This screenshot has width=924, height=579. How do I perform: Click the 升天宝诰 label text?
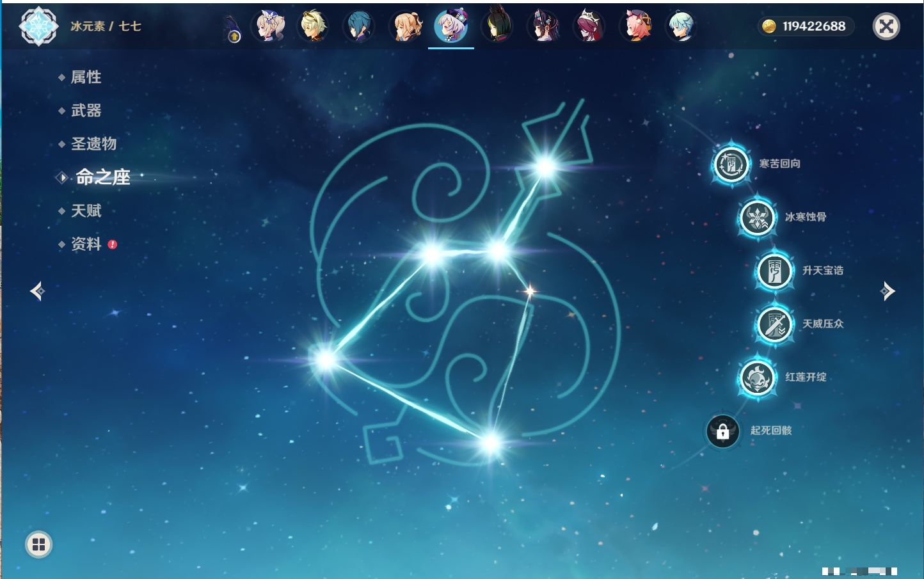823,271
